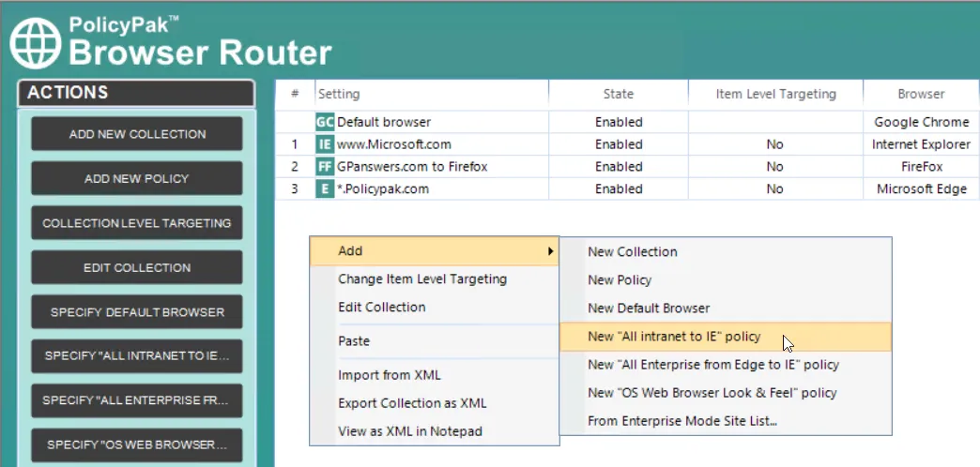Click Enabled state for www.Microsoft.com row
The width and height of the screenshot is (980, 467).
coord(618,144)
